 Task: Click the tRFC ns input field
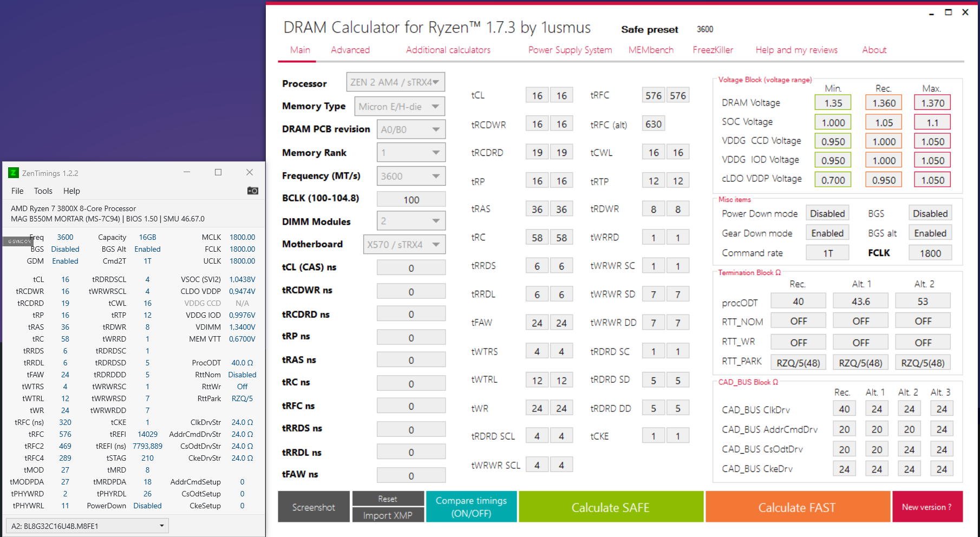pyautogui.click(x=411, y=406)
